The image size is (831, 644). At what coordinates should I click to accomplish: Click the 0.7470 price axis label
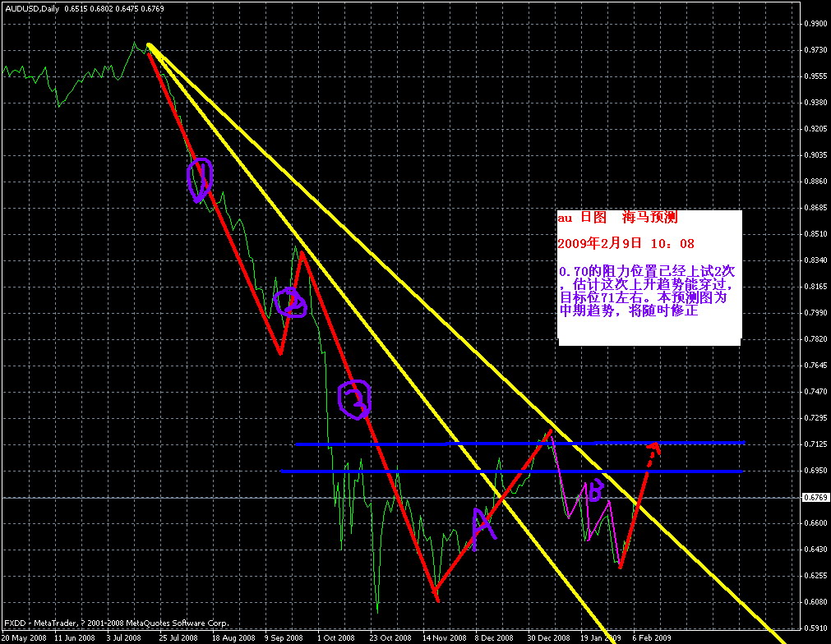pyautogui.click(x=815, y=391)
